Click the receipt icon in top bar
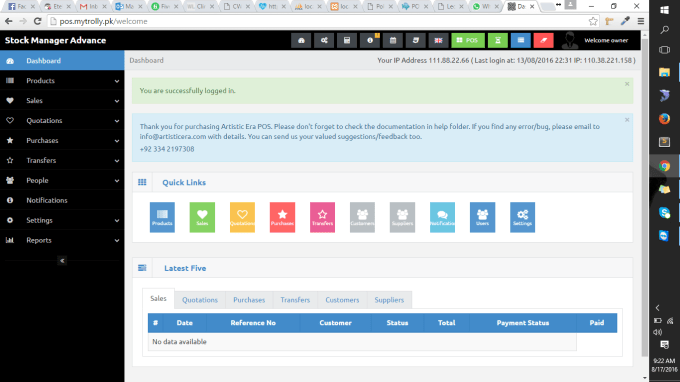The height and width of the screenshot is (382, 680). [x=415, y=40]
